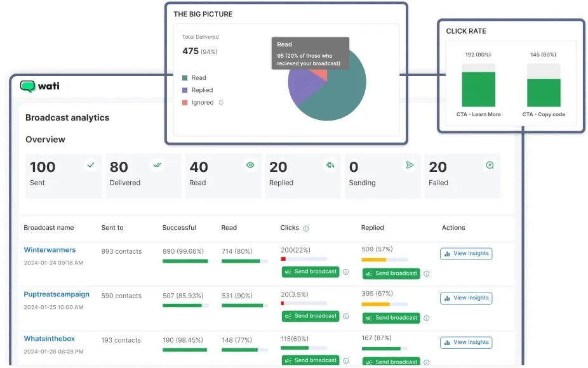Click the eye icon on the Read stat

pos(250,165)
